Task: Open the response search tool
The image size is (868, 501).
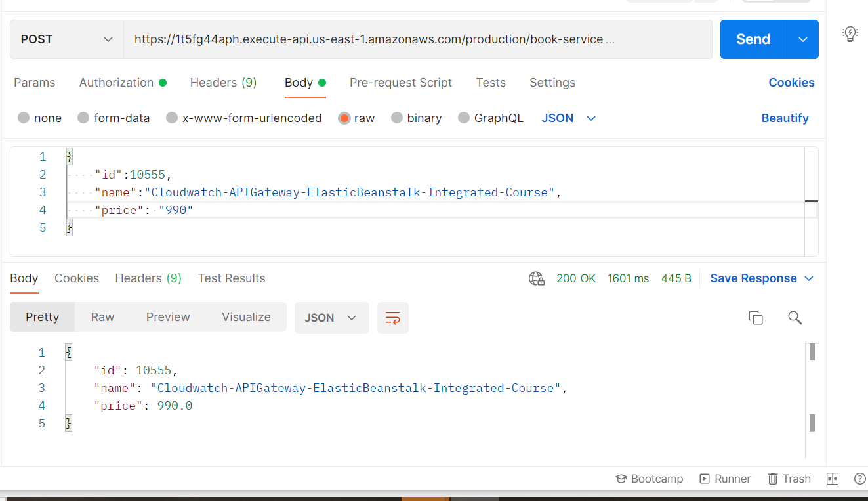Action: tap(795, 317)
